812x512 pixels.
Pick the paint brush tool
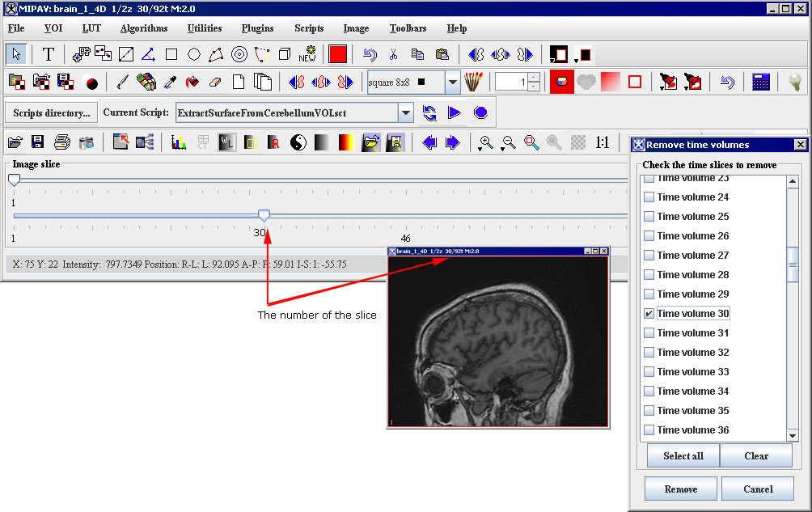point(122,83)
